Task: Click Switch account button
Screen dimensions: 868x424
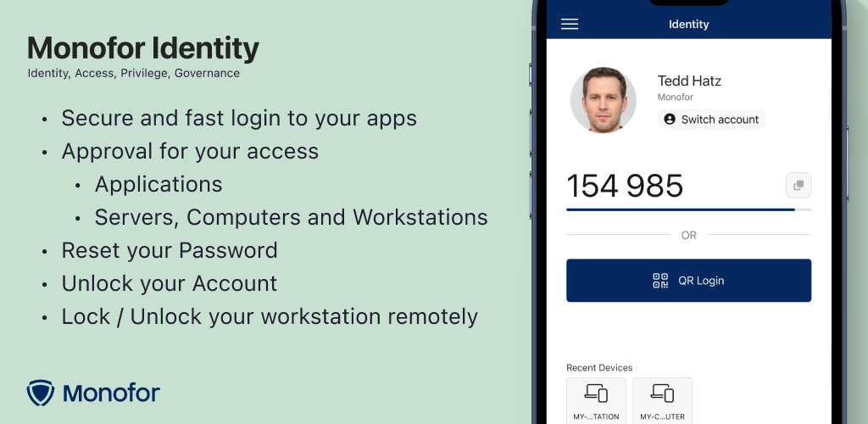Action: click(x=711, y=120)
